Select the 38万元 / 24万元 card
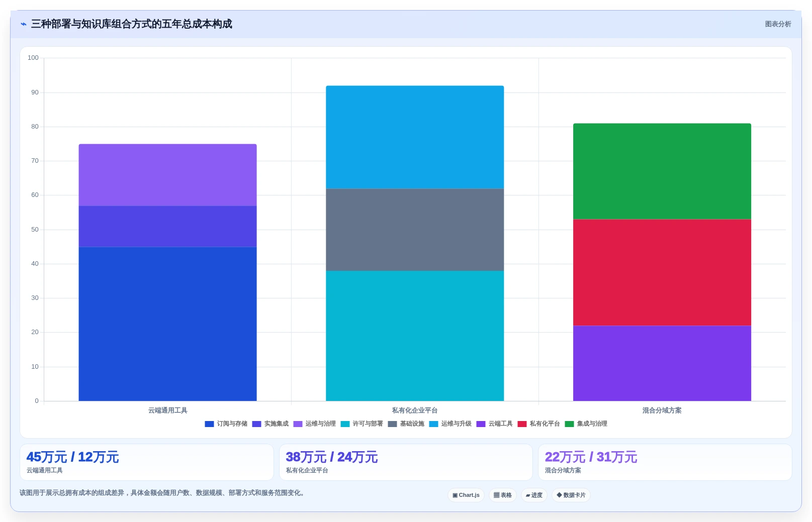The height and width of the screenshot is (522, 812). coord(406,462)
